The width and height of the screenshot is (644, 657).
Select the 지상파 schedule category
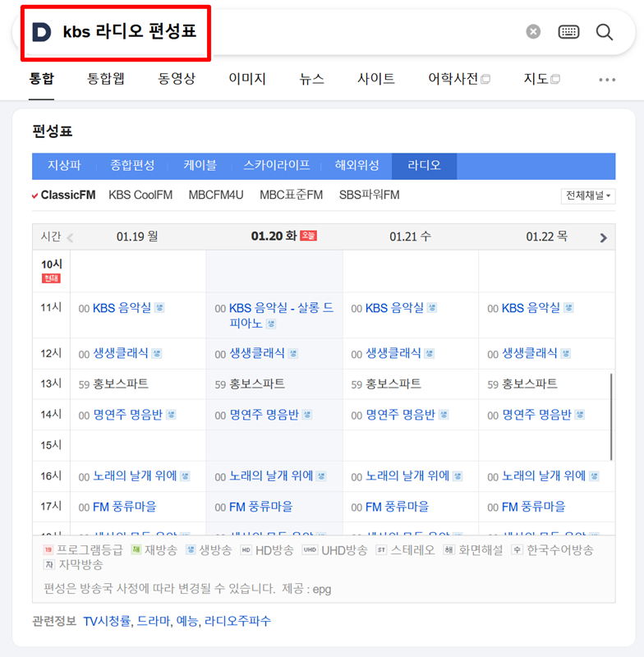(x=64, y=166)
